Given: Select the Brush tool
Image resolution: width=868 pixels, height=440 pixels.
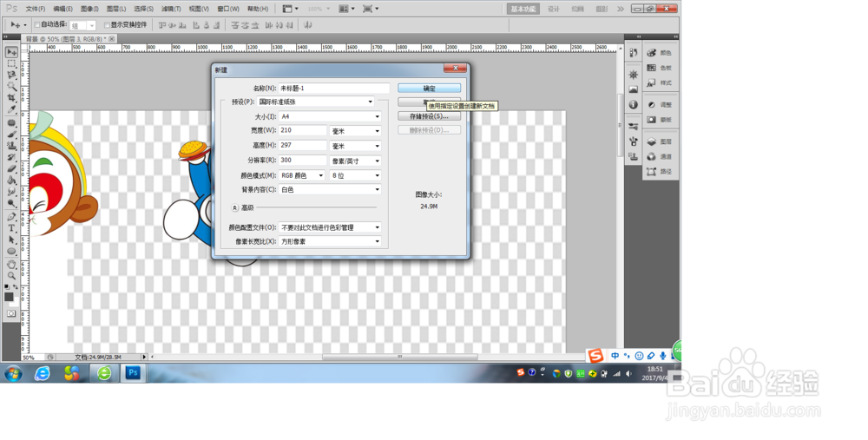Looking at the screenshot, I should (x=11, y=134).
